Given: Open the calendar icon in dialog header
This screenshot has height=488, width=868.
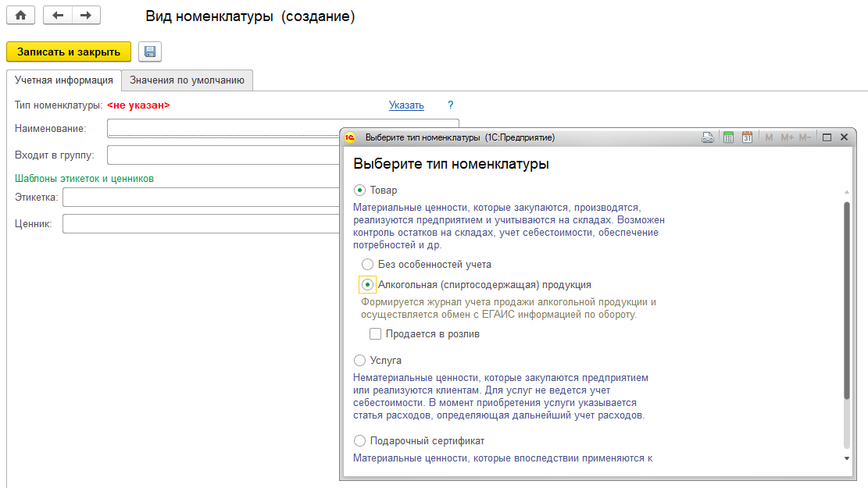Looking at the screenshot, I should click(x=747, y=137).
